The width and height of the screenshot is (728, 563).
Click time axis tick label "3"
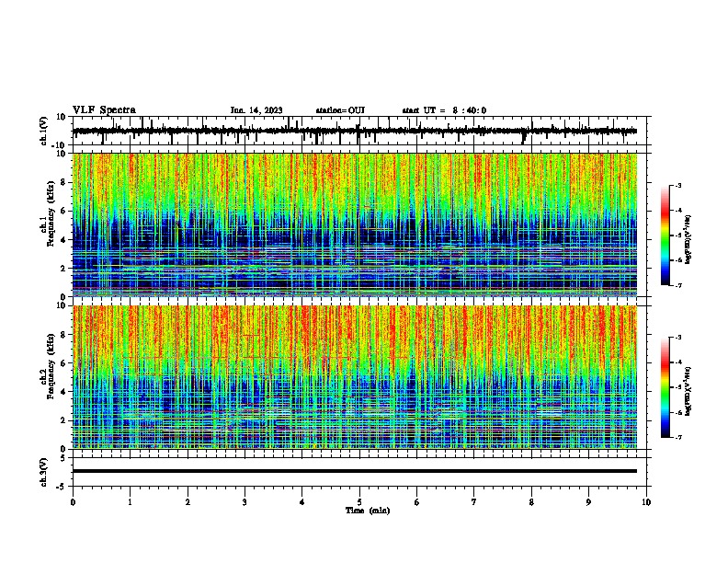tap(245, 502)
